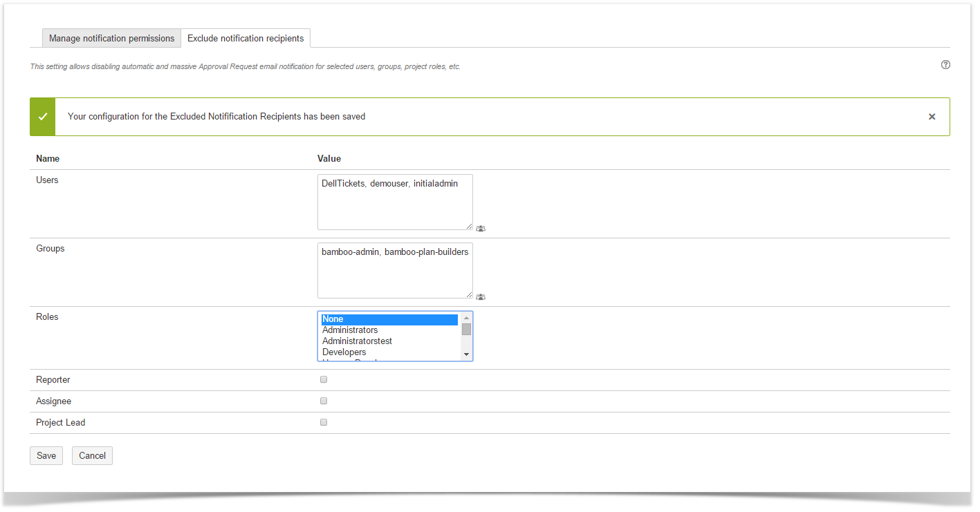
Task: Click the green success checkmark icon
Action: click(43, 117)
